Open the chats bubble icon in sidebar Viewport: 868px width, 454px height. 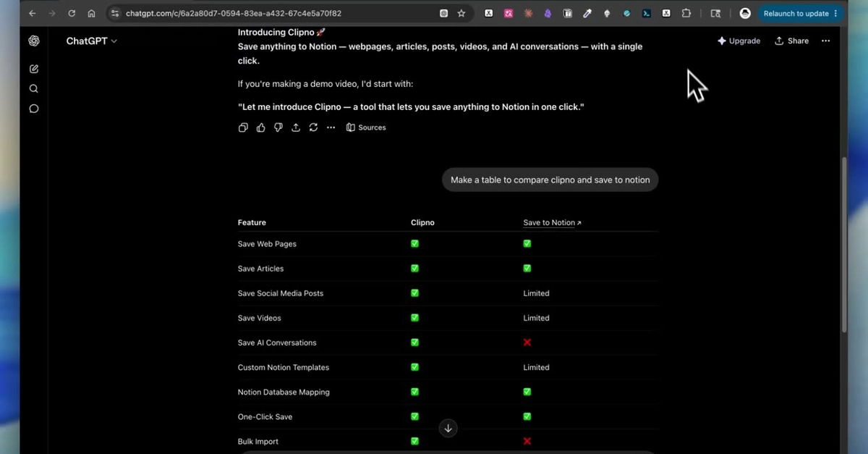click(34, 109)
